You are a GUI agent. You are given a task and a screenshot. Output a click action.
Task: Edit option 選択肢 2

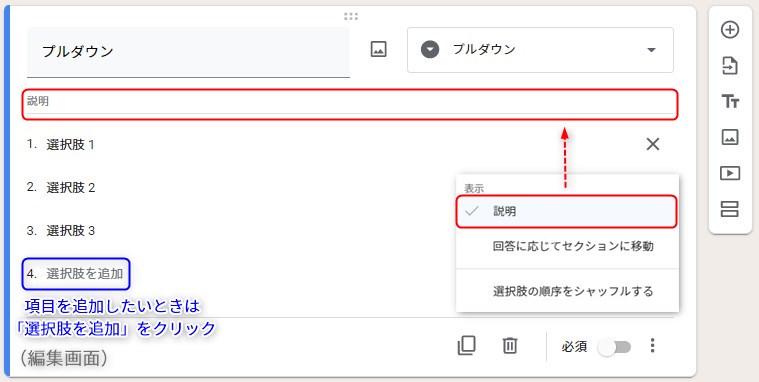tap(71, 188)
